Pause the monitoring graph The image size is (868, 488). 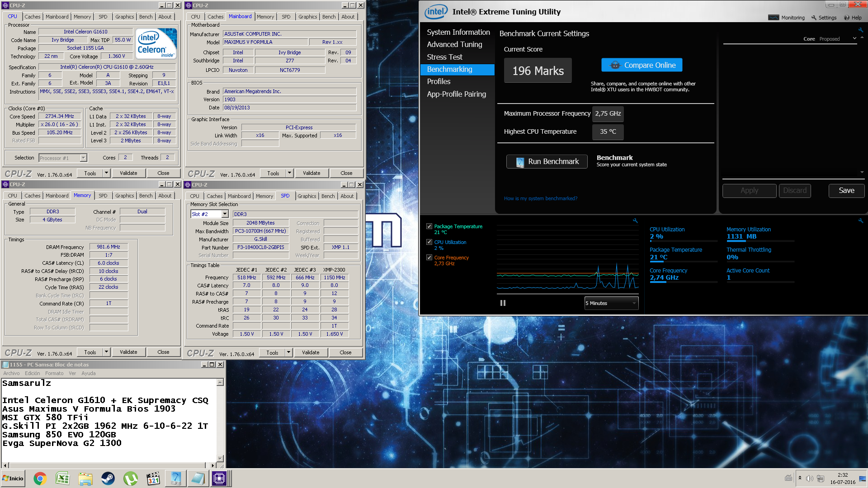tap(503, 303)
